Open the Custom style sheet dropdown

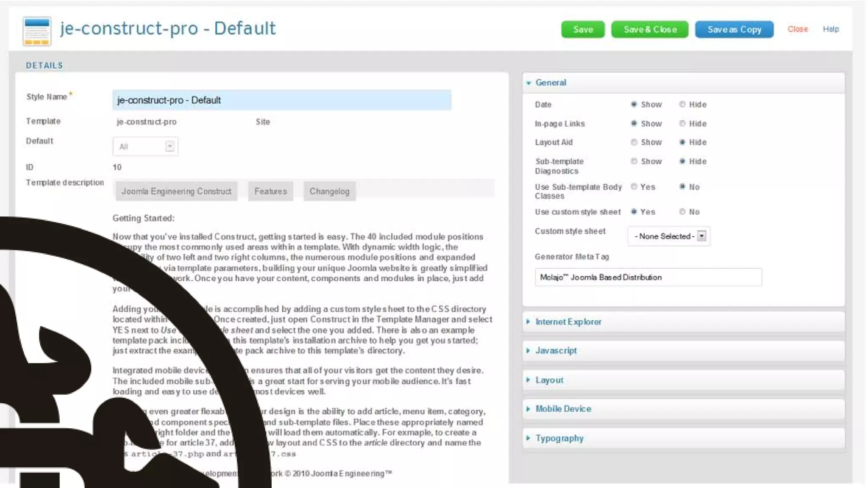pos(668,236)
